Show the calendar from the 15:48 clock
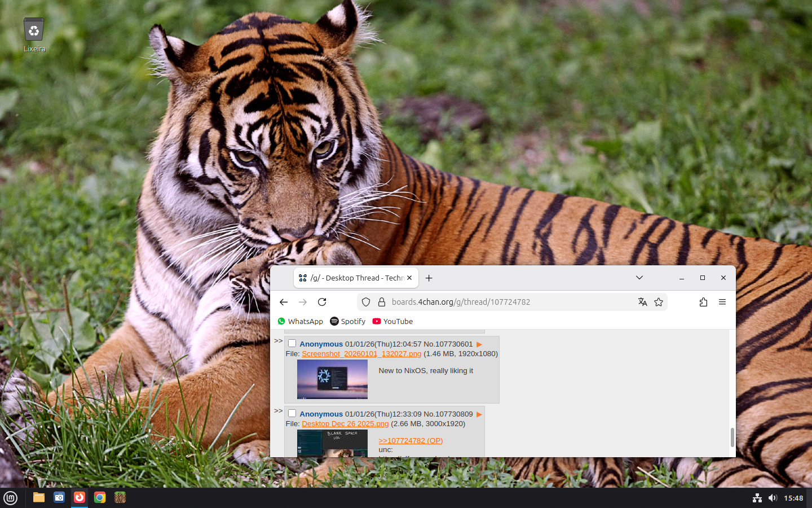Viewport: 812px width, 508px height. pyautogui.click(x=793, y=498)
